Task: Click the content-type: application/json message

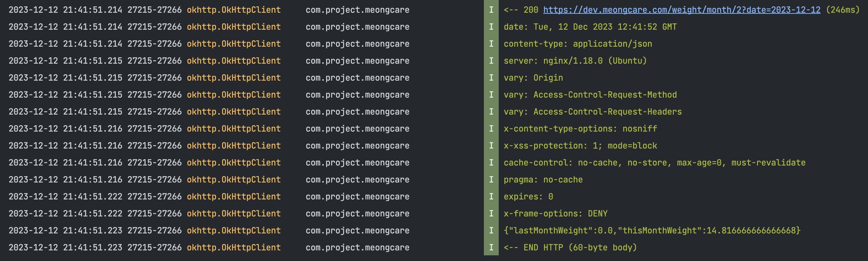Action: tap(578, 44)
